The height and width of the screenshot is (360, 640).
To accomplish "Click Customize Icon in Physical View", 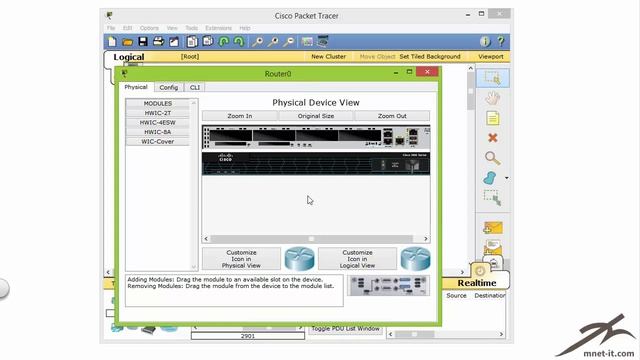I will point(241,259).
